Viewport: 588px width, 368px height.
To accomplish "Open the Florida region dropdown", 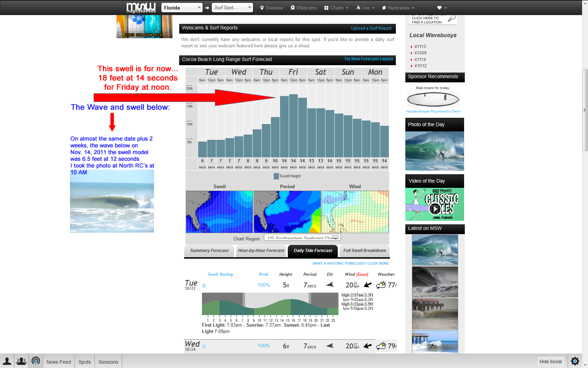I will click(182, 8).
